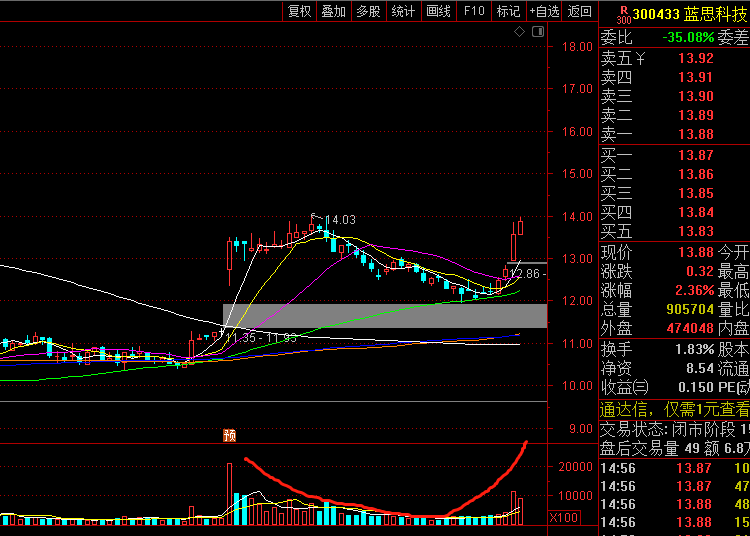Open the F10 company info

click(474, 11)
